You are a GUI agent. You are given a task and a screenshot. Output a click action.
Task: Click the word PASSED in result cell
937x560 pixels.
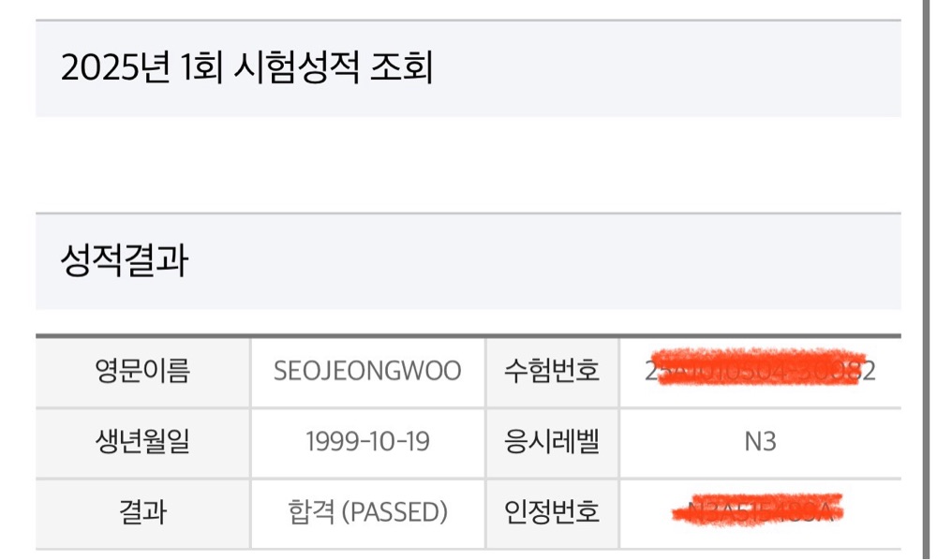(394, 512)
